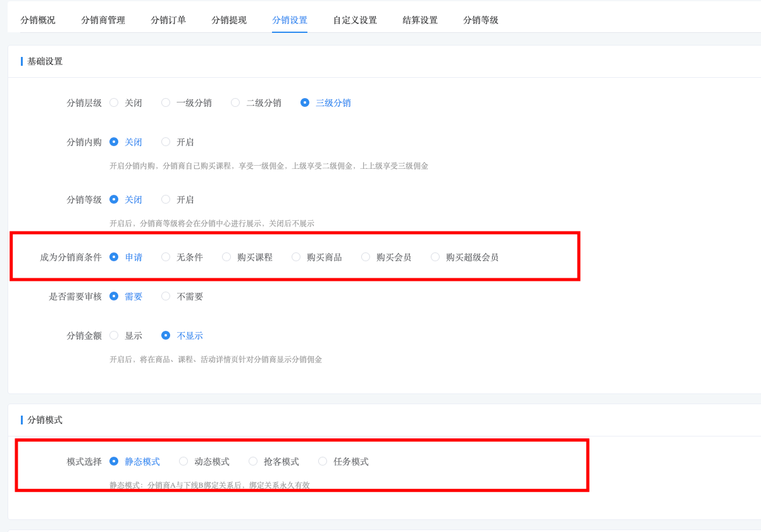The width and height of the screenshot is (761, 532).
Task: Click the 分销层级 field label
Action: tap(84, 102)
